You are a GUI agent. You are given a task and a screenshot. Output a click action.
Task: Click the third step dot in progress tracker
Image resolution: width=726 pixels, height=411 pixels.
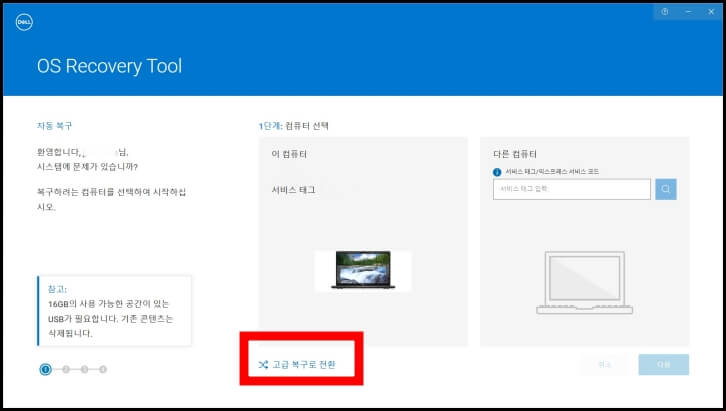pyautogui.click(x=84, y=369)
